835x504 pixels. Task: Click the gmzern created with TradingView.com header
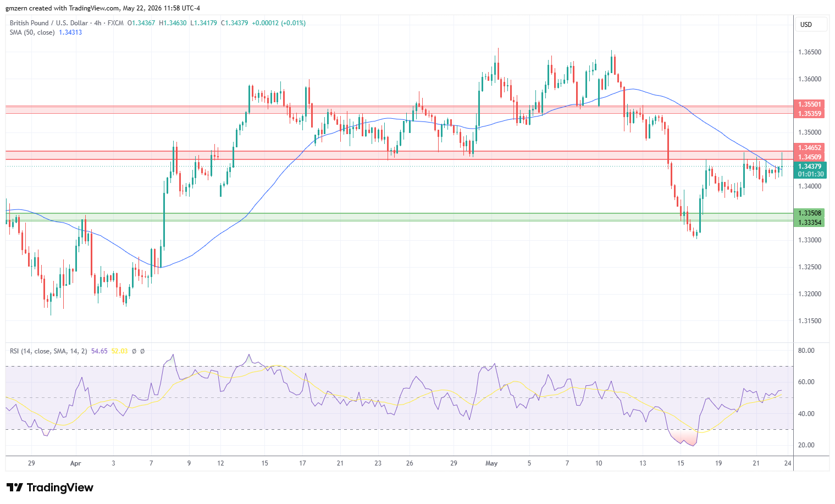103,8
